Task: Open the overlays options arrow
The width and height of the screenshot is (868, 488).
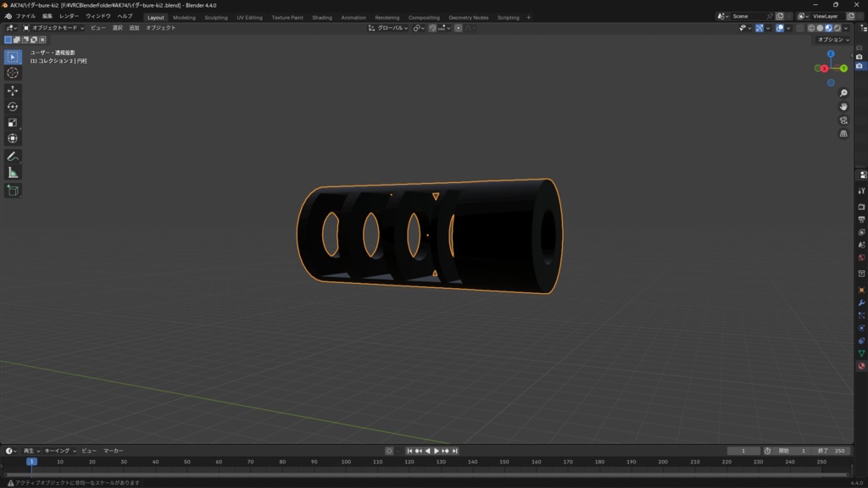Action: tap(788, 28)
